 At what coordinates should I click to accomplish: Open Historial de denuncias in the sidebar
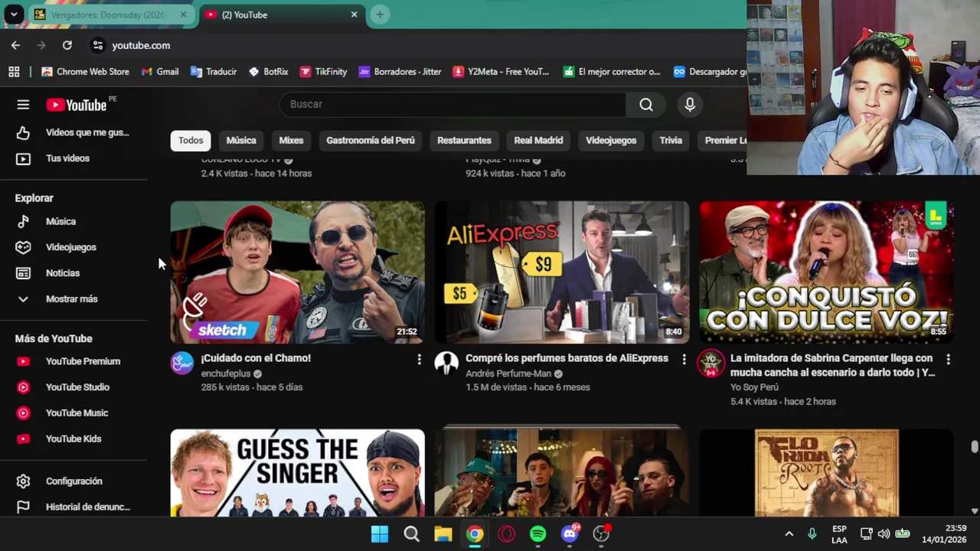pos(87,507)
